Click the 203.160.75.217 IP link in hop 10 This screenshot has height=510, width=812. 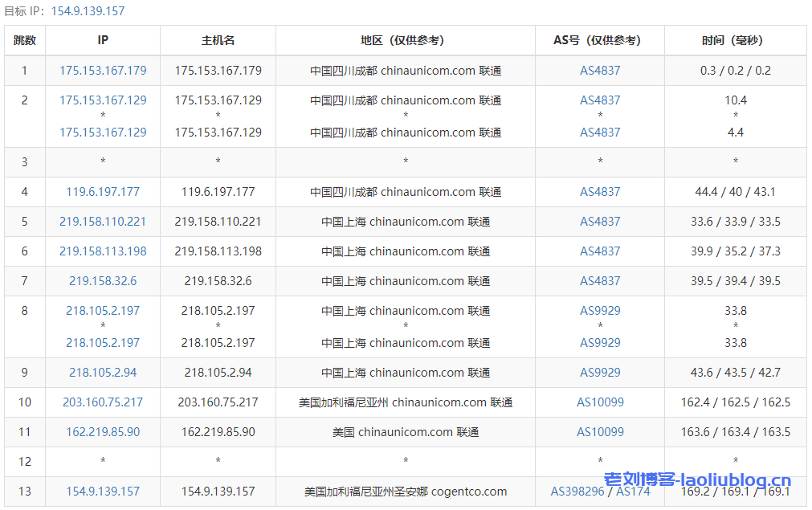(103, 402)
